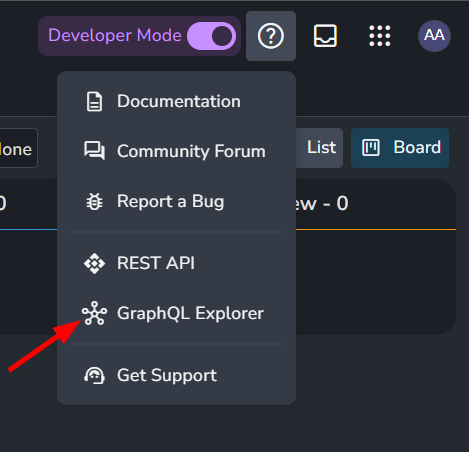
Task: Click the GraphQL Explorer node icon
Action: [x=94, y=313]
